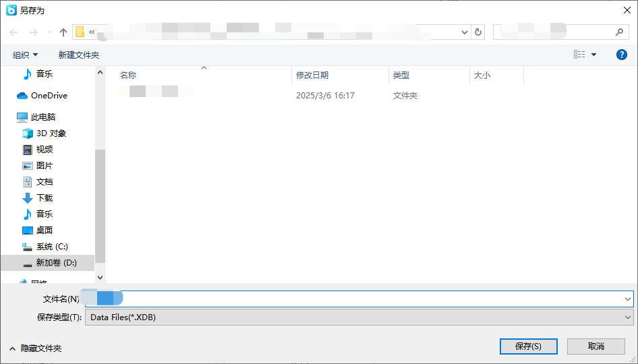
Task: Click the 下载 blue arrow icon
Action: pyautogui.click(x=27, y=198)
